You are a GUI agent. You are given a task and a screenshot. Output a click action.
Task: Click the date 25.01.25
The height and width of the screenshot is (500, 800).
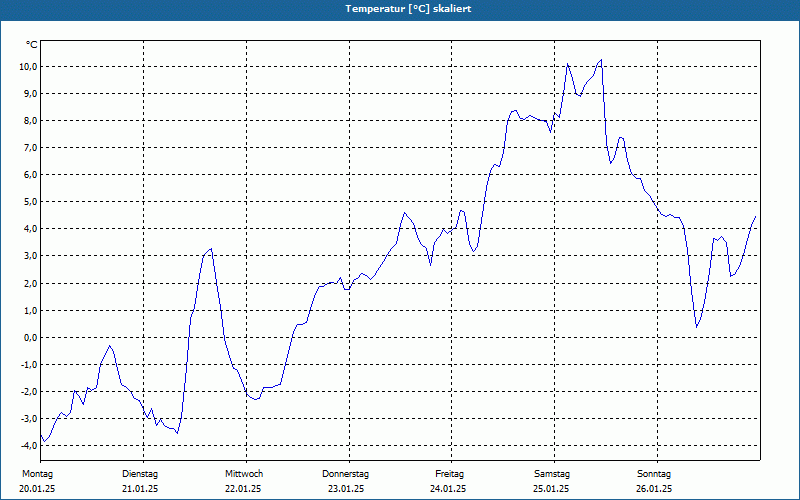tap(551, 489)
